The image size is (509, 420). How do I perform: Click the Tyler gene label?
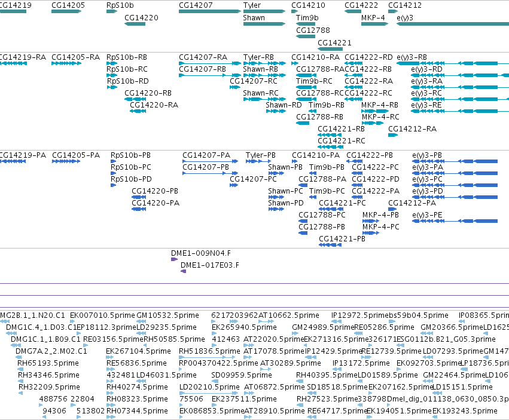[x=252, y=5]
